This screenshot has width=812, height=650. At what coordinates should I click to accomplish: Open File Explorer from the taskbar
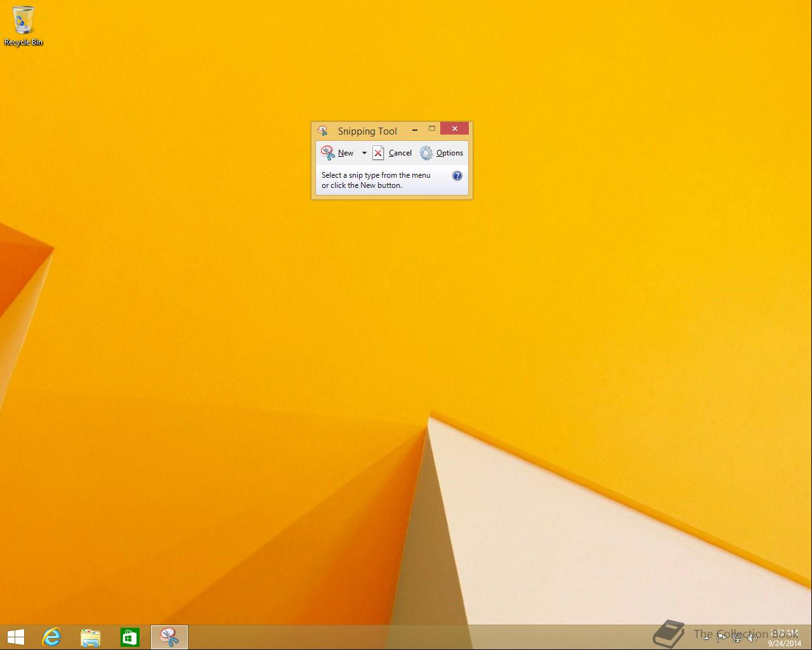click(91, 637)
